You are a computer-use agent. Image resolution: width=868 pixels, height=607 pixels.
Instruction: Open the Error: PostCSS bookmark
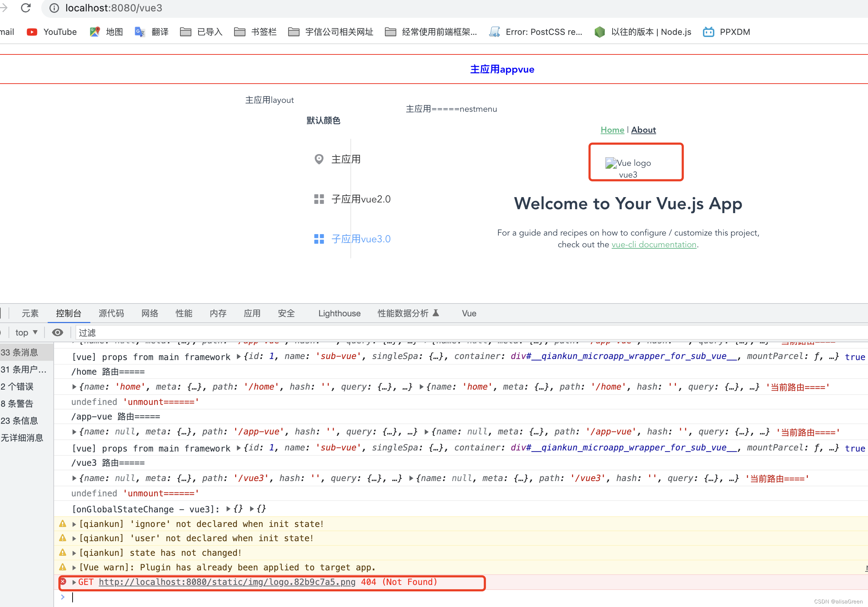click(535, 32)
